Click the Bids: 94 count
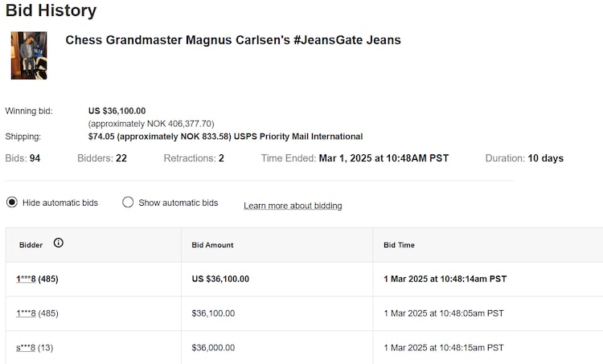 click(x=23, y=158)
